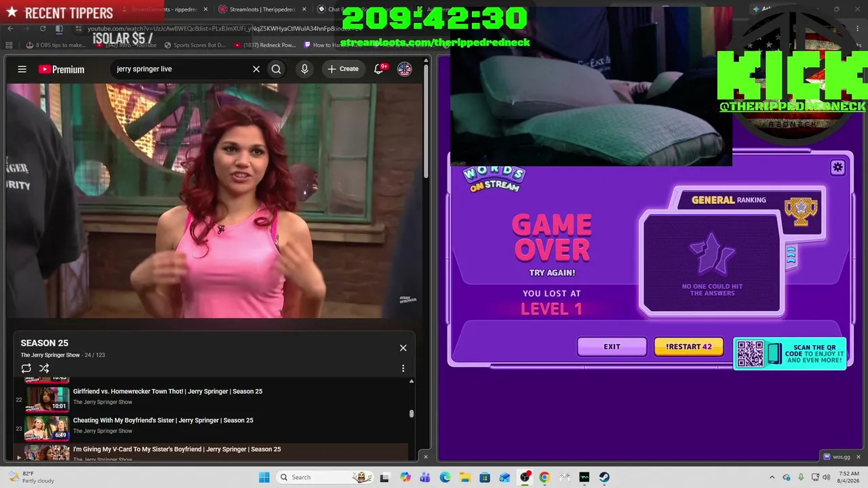Open the YouTube Create button

[x=343, y=69]
